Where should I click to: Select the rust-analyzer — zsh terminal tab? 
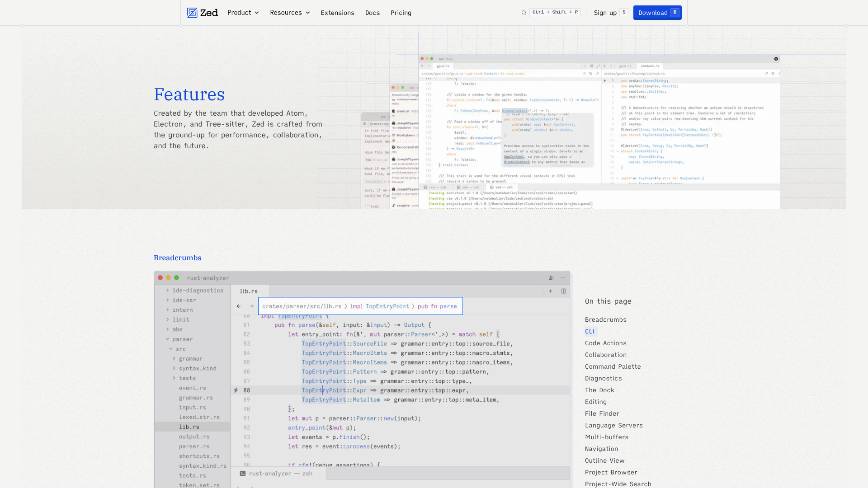(278, 474)
